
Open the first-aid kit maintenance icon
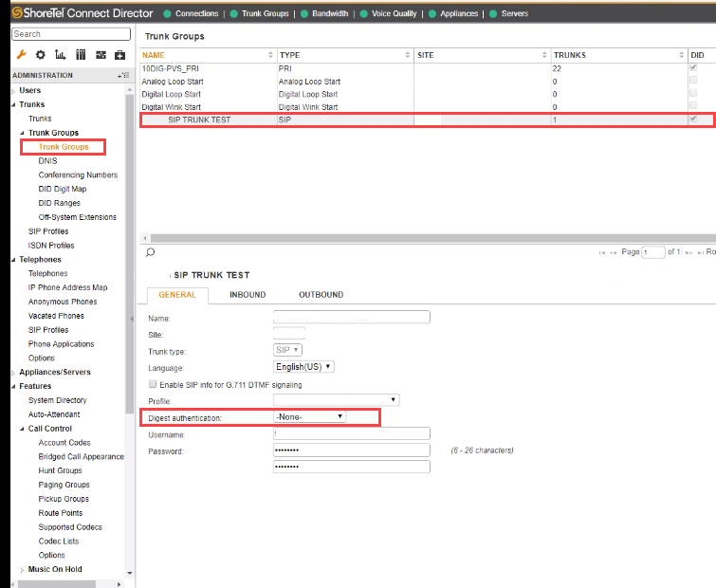tap(119, 55)
